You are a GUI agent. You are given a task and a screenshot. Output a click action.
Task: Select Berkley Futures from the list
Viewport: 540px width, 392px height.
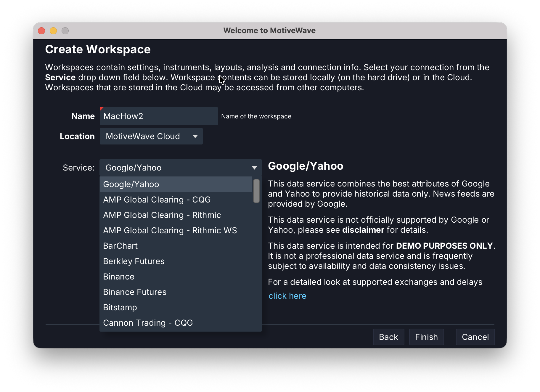tap(176, 261)
